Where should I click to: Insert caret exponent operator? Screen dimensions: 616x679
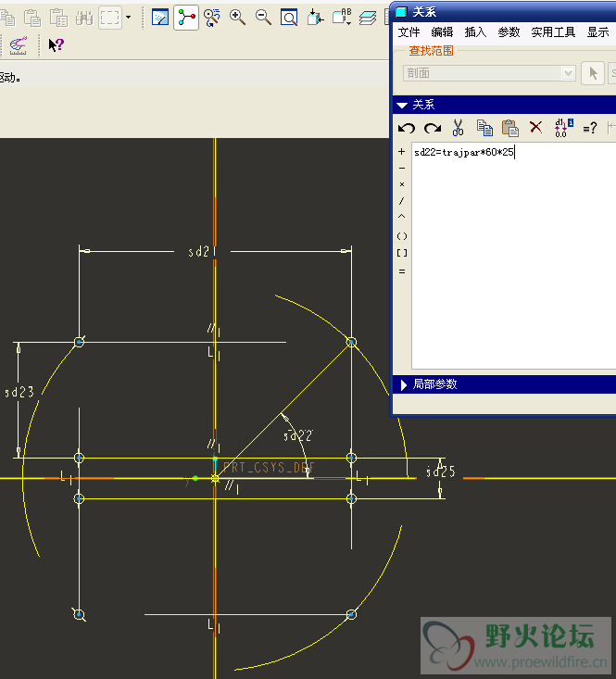(x=402, y=217)
